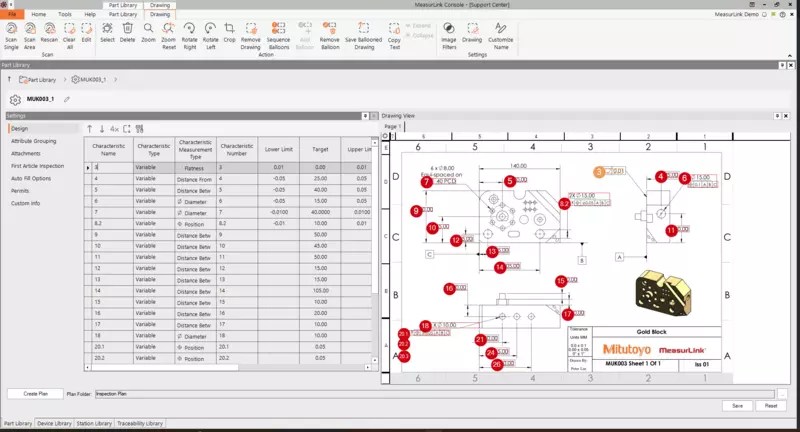Click the Characteristic Name cell for row 8.2
Screen dimensions: 800x432
112,223
